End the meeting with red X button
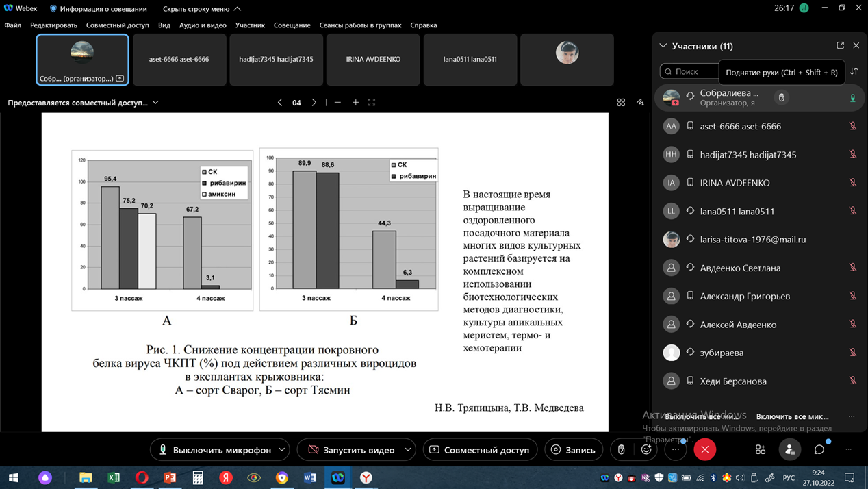This screenshot has height=489, width=868. (x=705, y=449)
